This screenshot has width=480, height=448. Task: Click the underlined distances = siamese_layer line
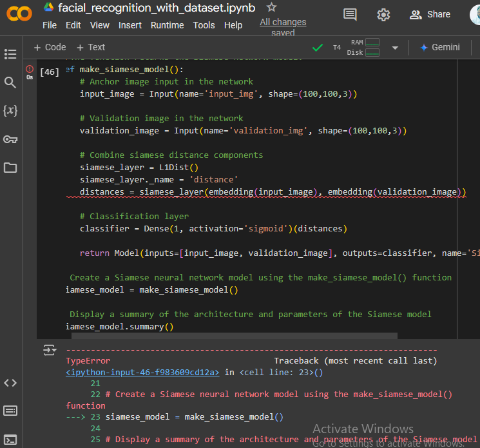[273, 191]
